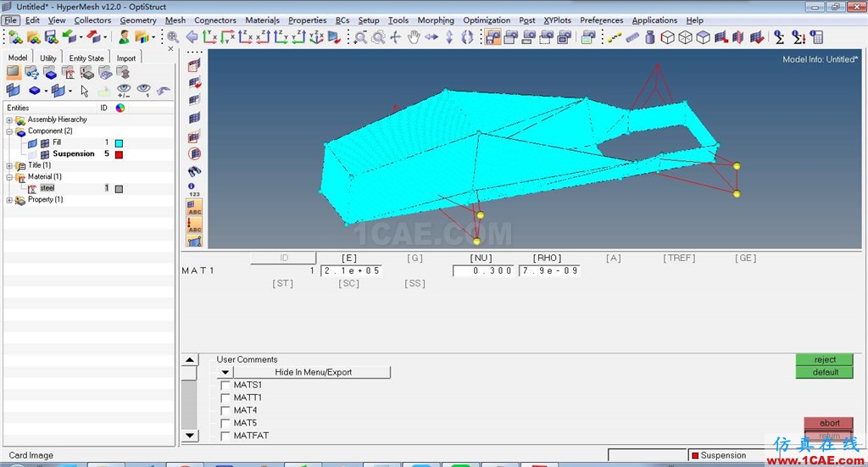
Task: Open the Mesh menu
Action: (175, 20)
